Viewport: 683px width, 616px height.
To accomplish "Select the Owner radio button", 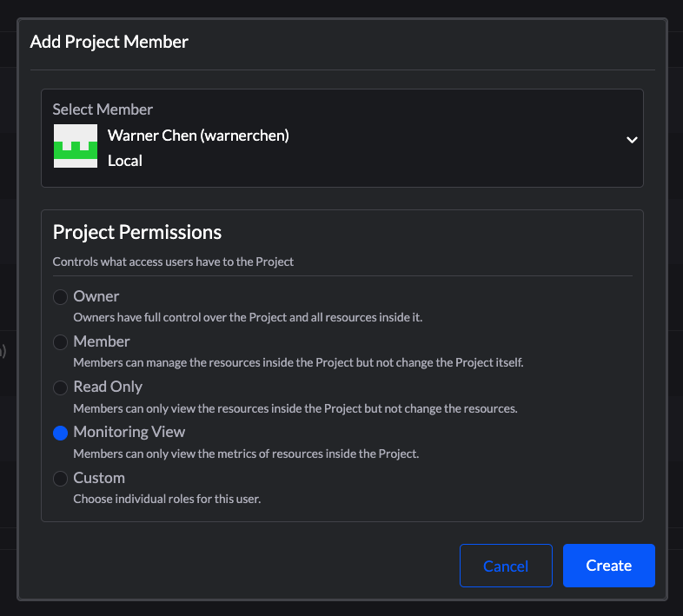I will [60, 297].
